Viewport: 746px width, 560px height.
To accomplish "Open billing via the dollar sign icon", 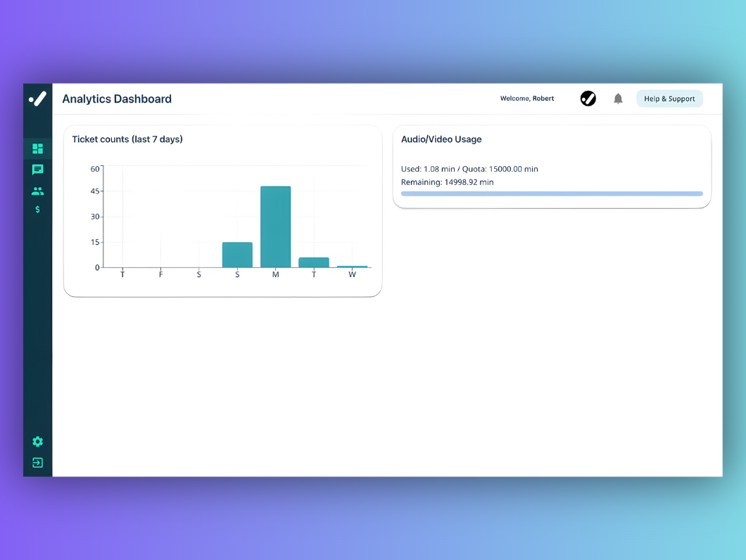I will tap(37, 209).
